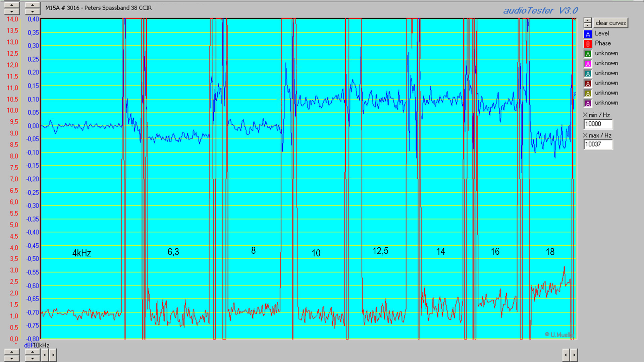Enable the green unknown curve button
Screen dimensions: 644x362
point(588,54)
